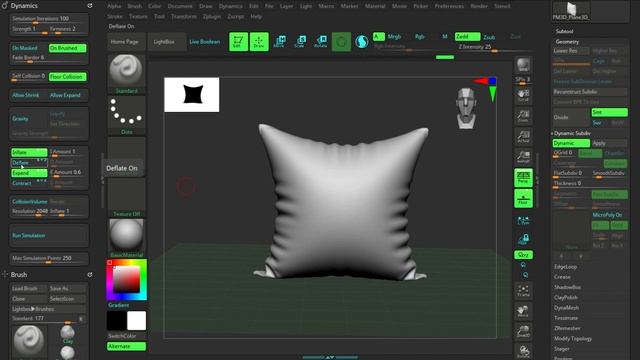Expand the ZRemesher section
The height and width of the screenshot is (360, 640).
tap(567, 328)
